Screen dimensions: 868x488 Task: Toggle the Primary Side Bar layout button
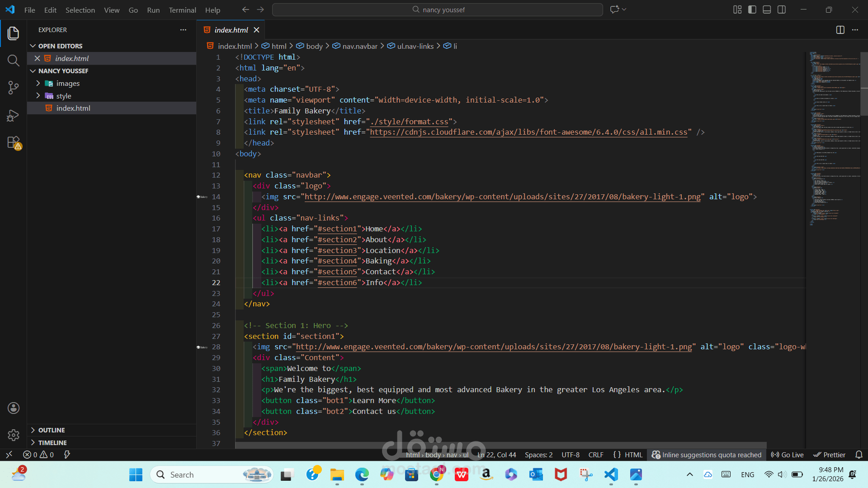(752, 9)
